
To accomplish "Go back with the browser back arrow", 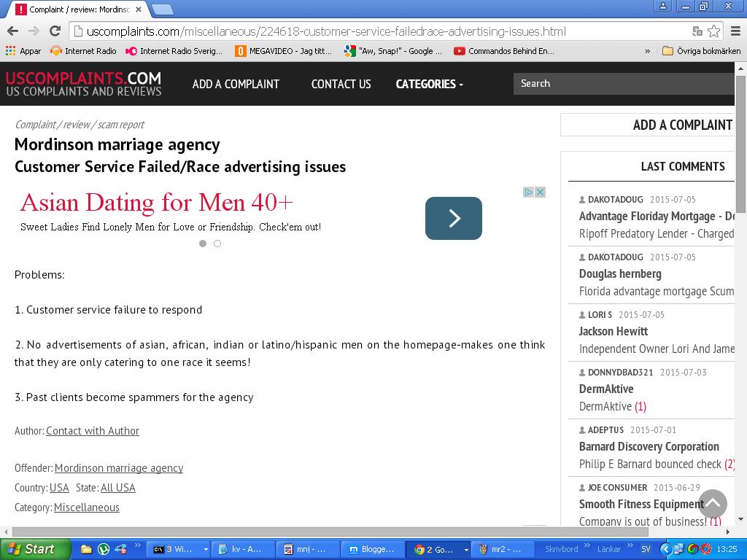I will 13,31.
